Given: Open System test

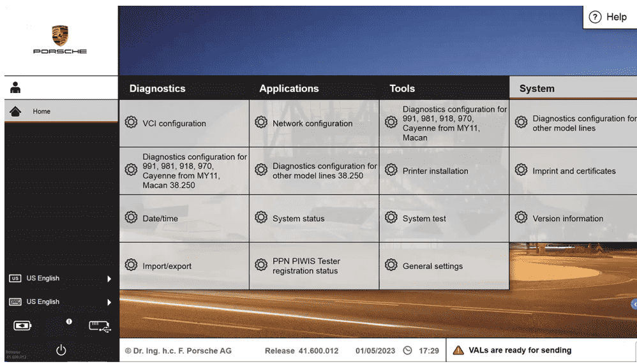Looking at the screenshot, I should [444, 218].
